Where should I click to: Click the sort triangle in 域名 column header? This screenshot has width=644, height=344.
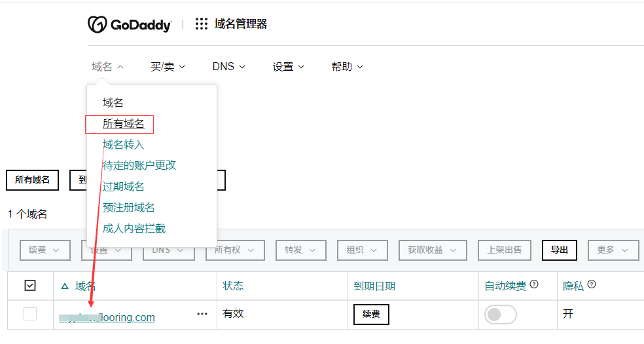pyautogui.click(x=65, y=286)
